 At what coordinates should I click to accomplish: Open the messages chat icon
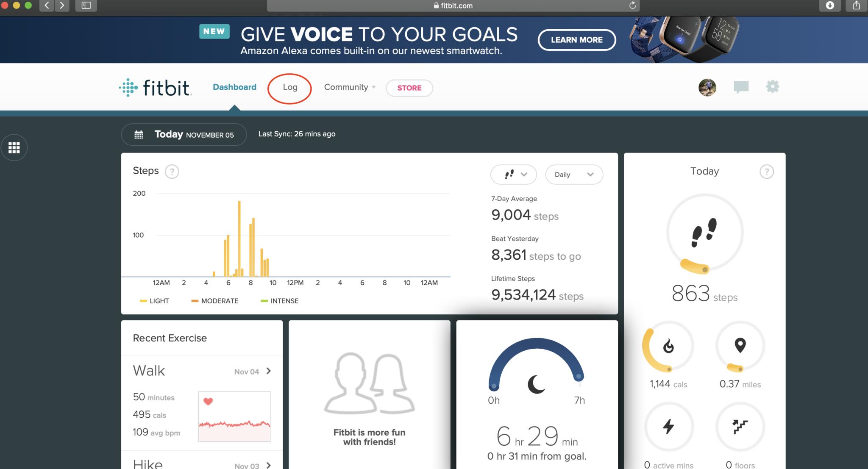[741, 87]
